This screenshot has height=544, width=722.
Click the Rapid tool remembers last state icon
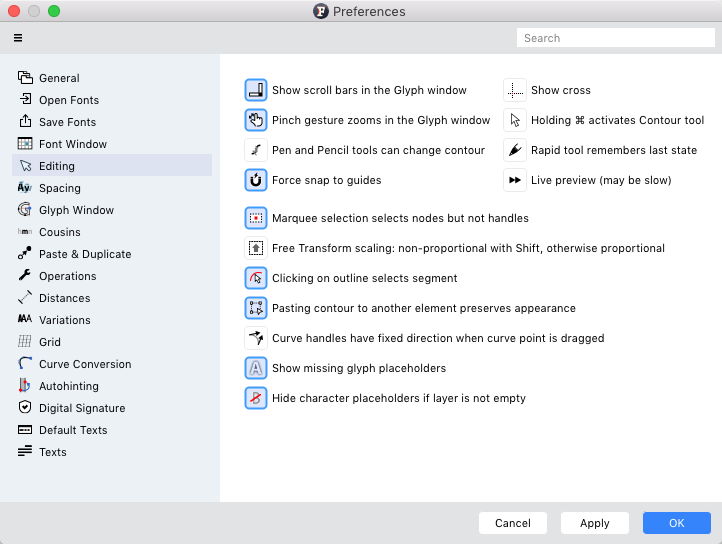pos(515,150)
